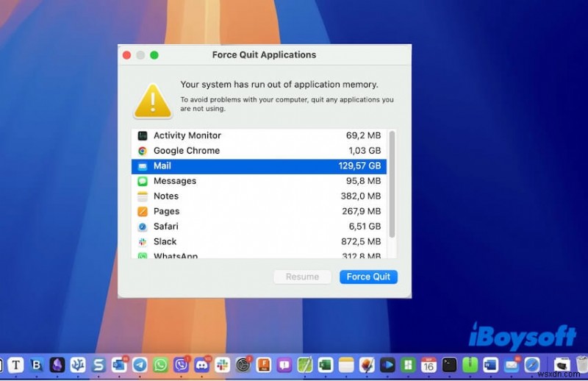Screen dimensions: 588x381
Task: Open the S-shaped app icon in the Dock
Action: point(98,365)
